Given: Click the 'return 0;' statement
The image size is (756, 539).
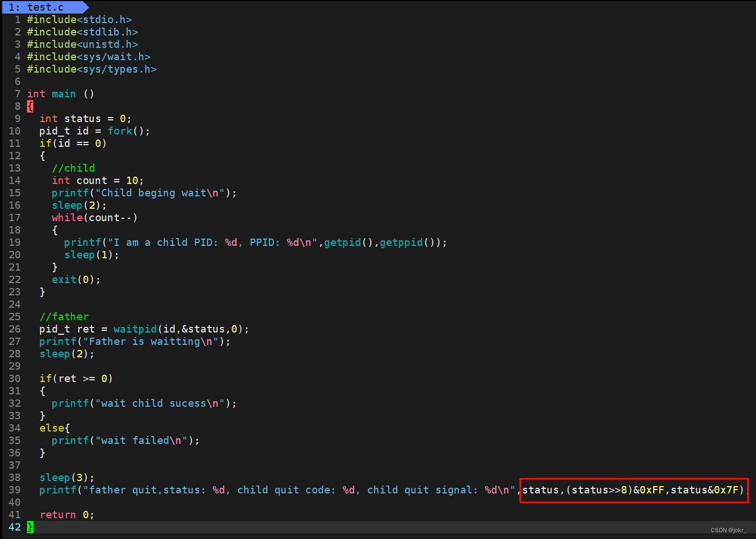Looking at the screenshot, I should 67,515.
